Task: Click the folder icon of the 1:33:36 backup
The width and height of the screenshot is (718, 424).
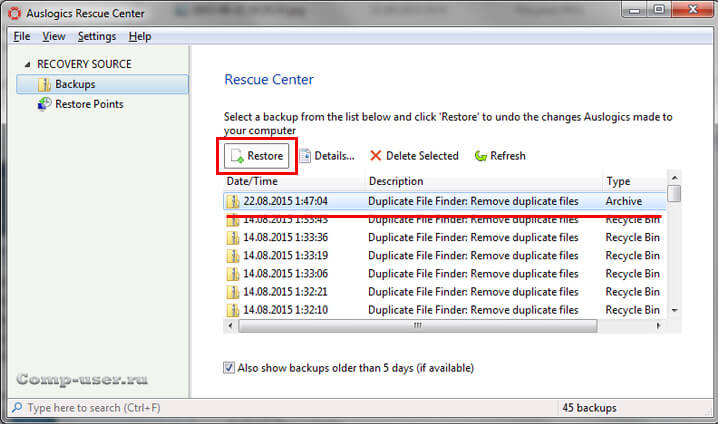Action: tap(233, 237)
